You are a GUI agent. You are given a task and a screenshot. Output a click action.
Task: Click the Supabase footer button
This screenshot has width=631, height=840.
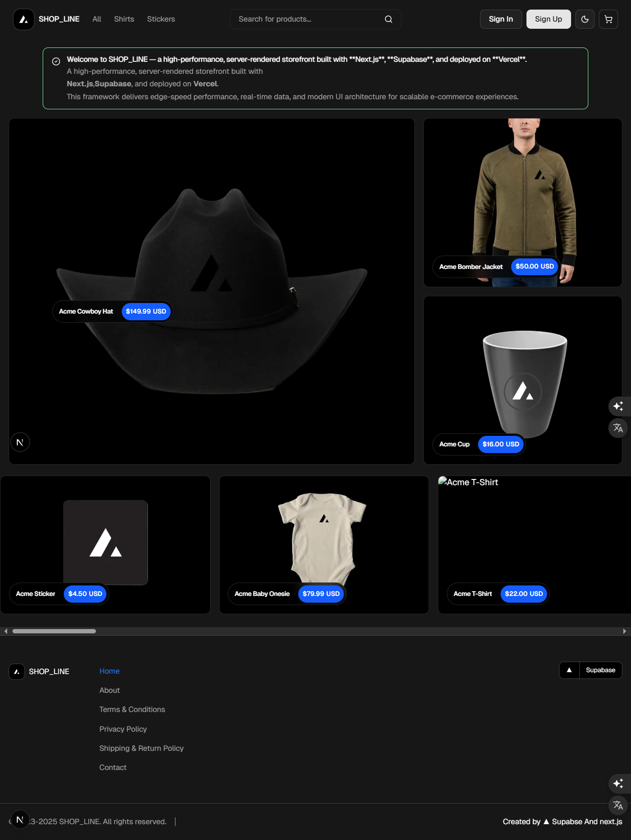[x=600, y=670]
